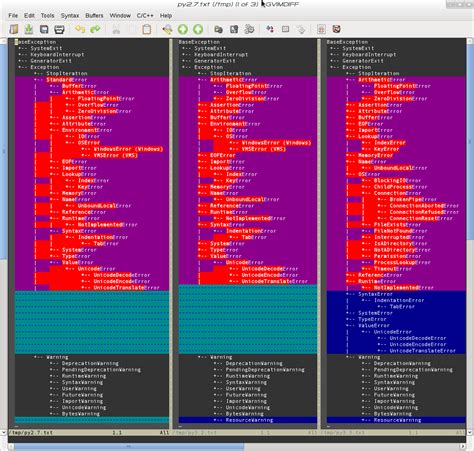Open the C/C++ menu

(x=145, y=16)
